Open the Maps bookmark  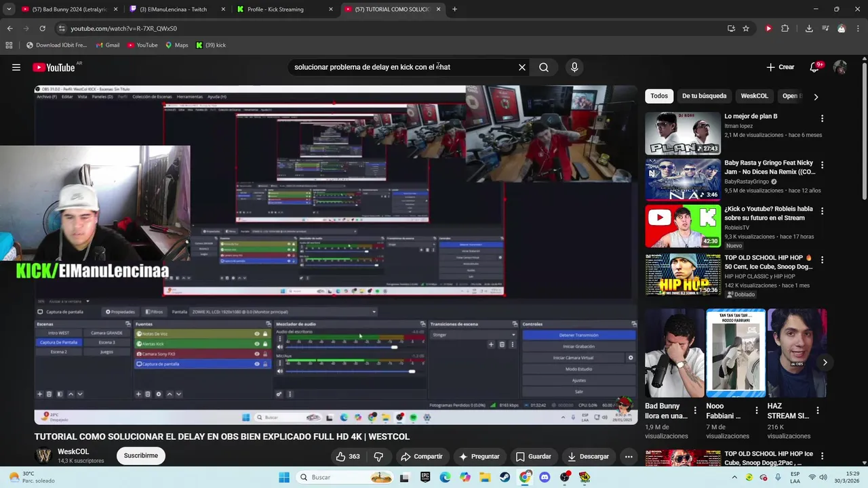pyautogui.click(x=176, y=45)
